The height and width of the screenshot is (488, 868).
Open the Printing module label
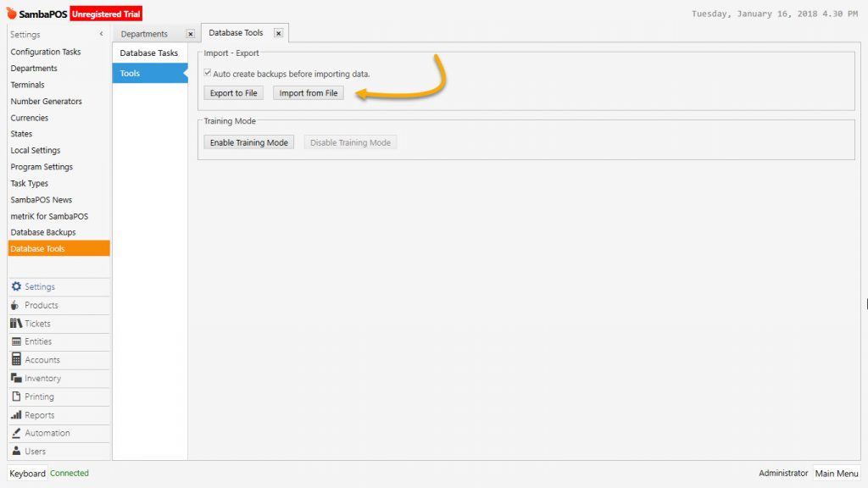39,396
